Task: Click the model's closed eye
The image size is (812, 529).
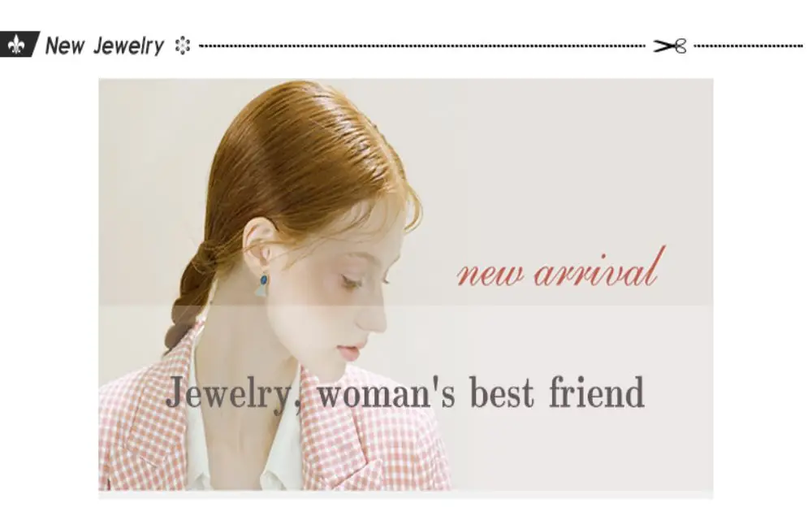Action: click(351, 282)
